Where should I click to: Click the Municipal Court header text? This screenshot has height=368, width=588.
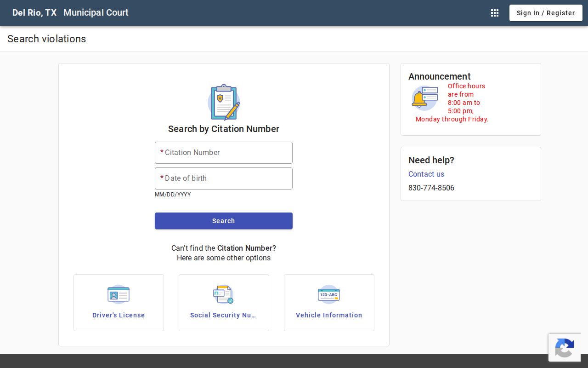[x=96, y=13]
